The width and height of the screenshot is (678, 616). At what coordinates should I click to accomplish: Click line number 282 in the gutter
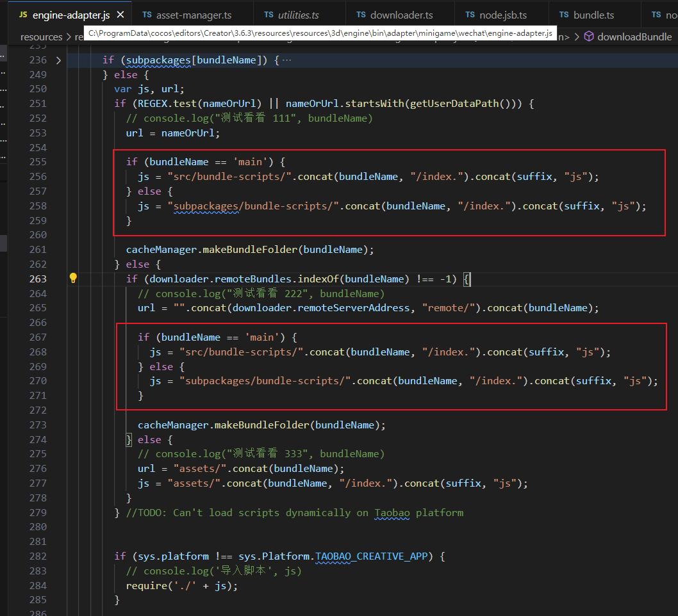(38, 556)
